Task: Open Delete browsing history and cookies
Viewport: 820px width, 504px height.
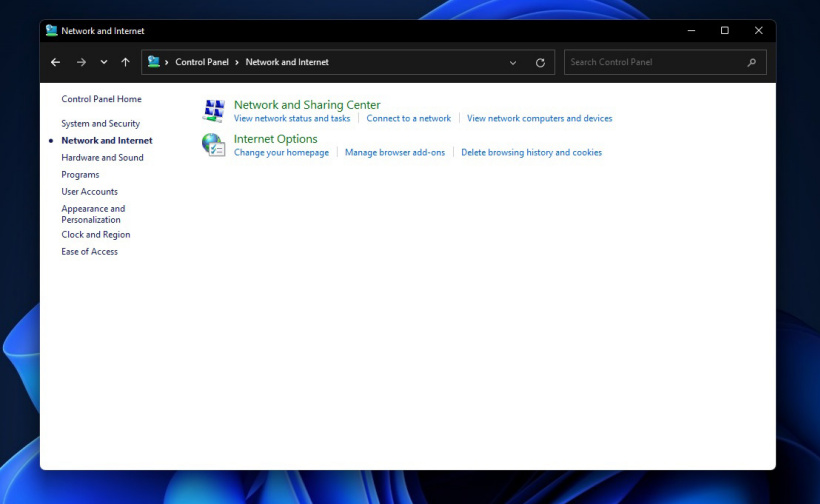Action: pos(531,153)
